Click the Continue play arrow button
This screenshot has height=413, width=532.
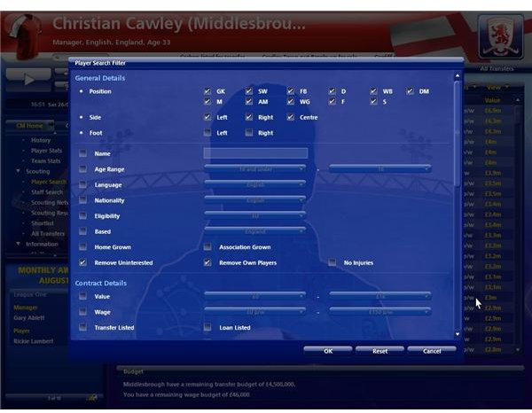(28, 79)
